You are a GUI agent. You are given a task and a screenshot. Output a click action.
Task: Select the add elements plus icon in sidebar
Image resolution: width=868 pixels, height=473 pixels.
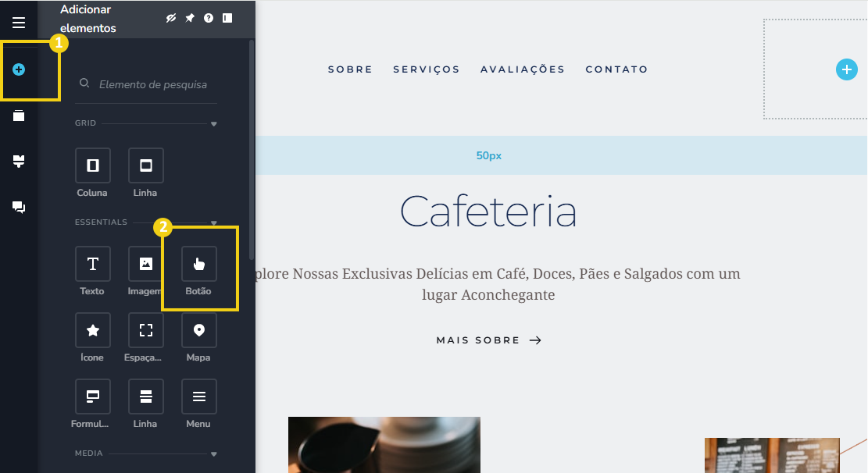tap(19, 69)
